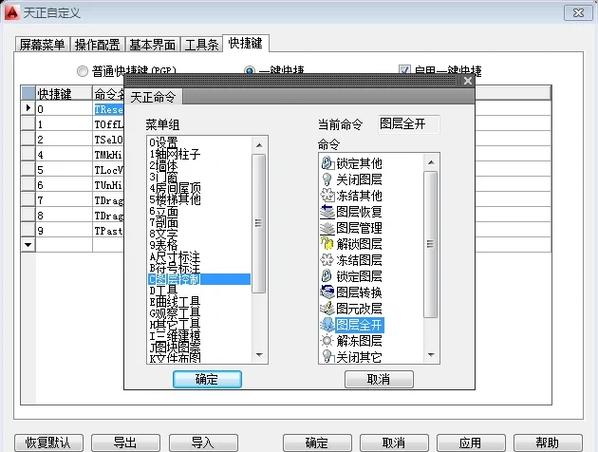The image size is (598, 452).
Task: Select the G观察工具 menu group
Action: tap(199, 313)
